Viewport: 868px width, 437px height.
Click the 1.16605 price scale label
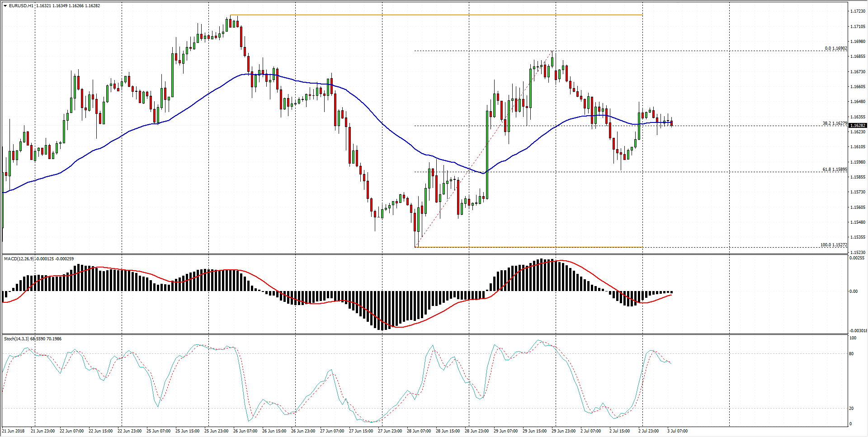(x=858, y=87)
